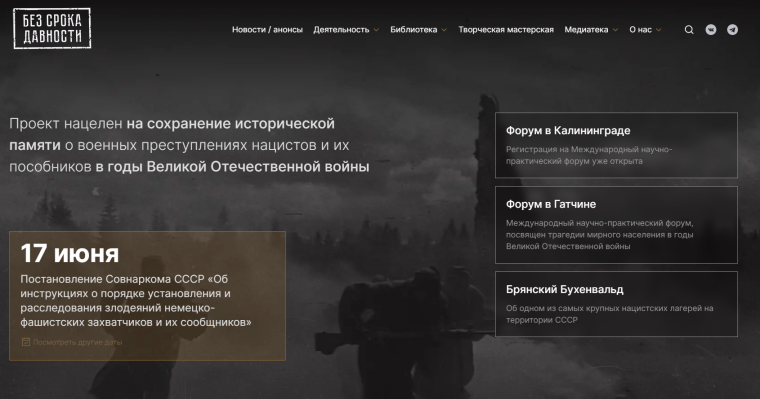Open the Медиатека menu

point(586,30)
